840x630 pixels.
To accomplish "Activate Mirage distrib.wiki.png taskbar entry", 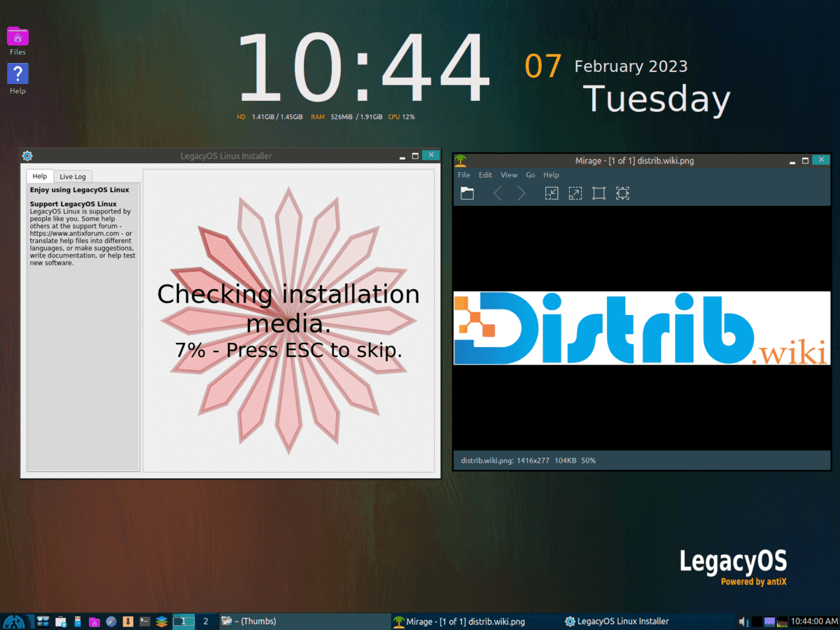I will (x=476, y=621).
